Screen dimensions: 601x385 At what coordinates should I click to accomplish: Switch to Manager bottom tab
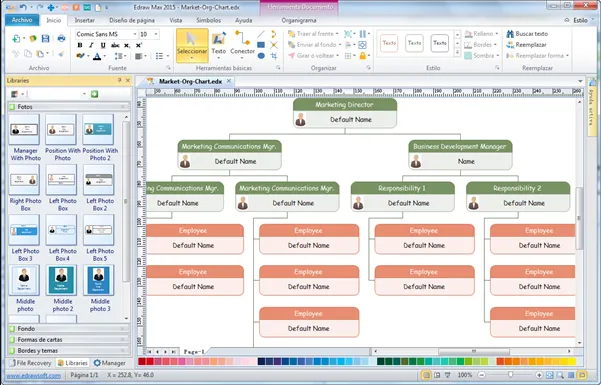pyautogui.click(x=110, y=363)
